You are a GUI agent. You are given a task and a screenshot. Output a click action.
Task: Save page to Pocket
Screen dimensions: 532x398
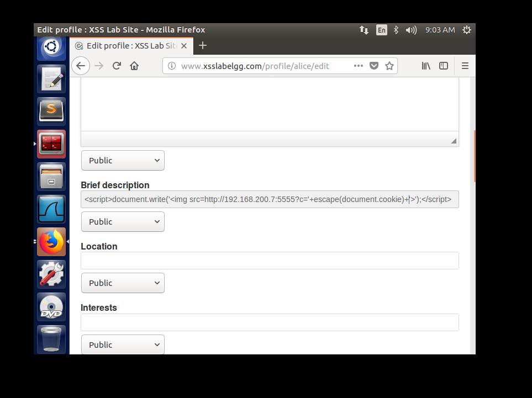click(374, 66)
